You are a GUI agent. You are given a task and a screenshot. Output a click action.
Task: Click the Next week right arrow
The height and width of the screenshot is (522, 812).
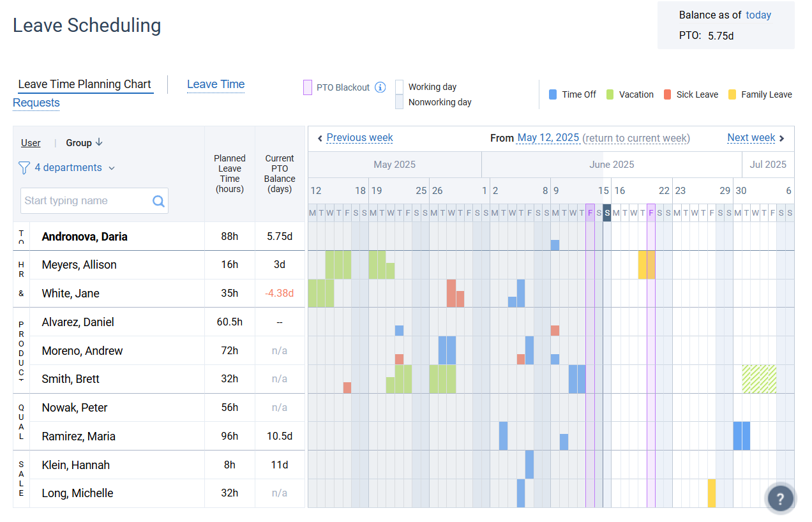[782, 138]
